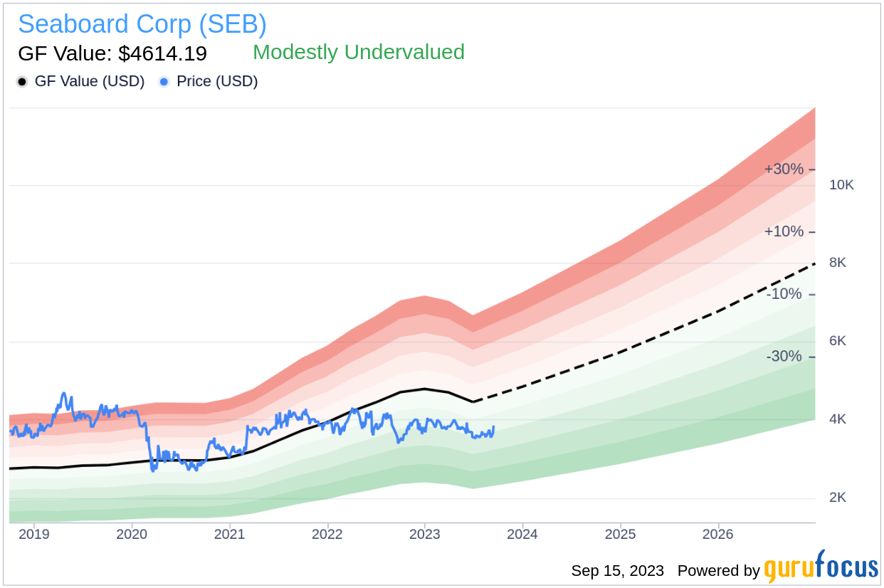Click the +10% band marker

[x=784, y=232]
